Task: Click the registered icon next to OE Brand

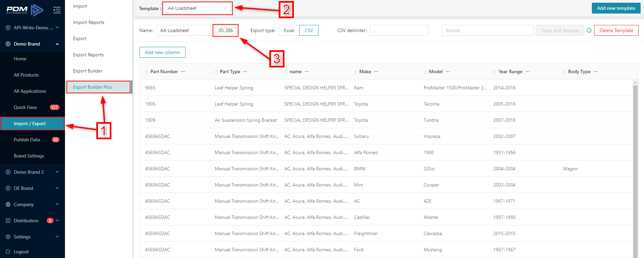Action: click(x=8, y=188)
